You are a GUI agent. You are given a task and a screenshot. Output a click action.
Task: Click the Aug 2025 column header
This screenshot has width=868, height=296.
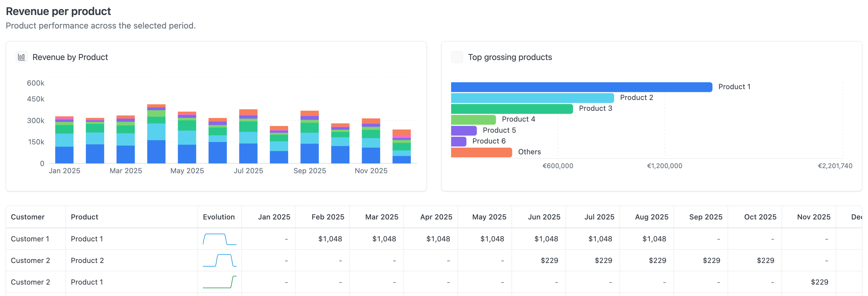pyautogui.click(x=651, y=217)
